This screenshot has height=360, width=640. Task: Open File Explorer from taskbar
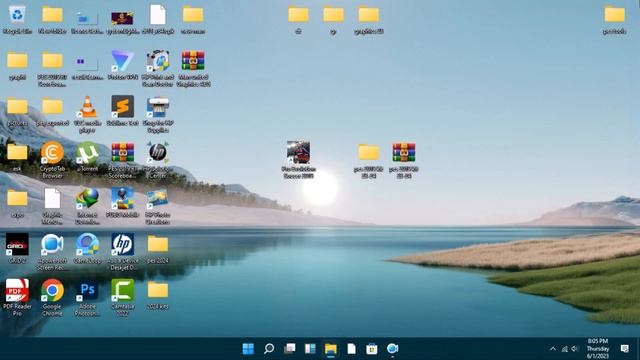pos(331,349)
